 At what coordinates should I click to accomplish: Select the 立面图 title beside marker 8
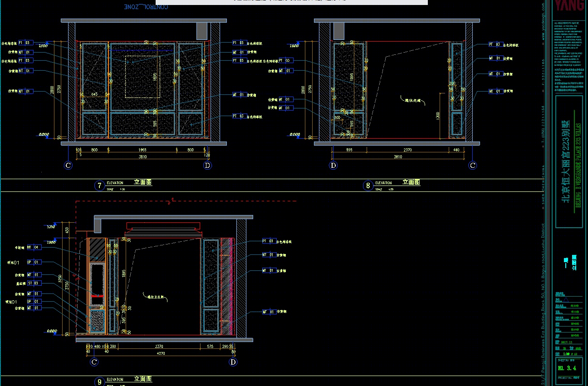click(411, 182)
